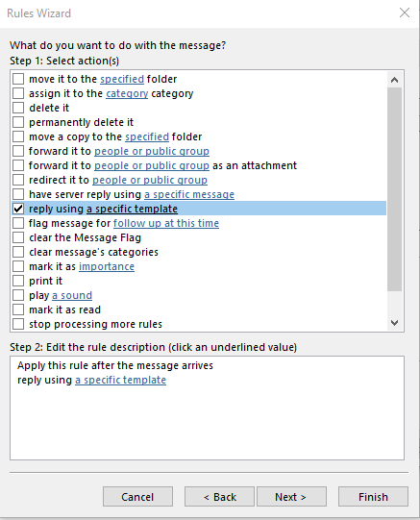The height and width of the screenshot is (520, 420).
Task: Click the actions list scrollbar thumb
Action: click(x=394, y=189)
